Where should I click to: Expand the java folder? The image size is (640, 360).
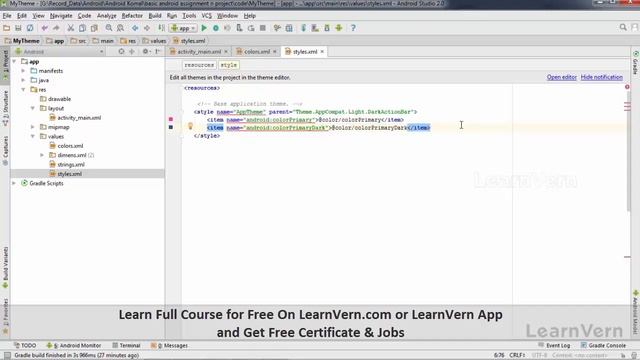pyautogui.click(x=24, y=80)
